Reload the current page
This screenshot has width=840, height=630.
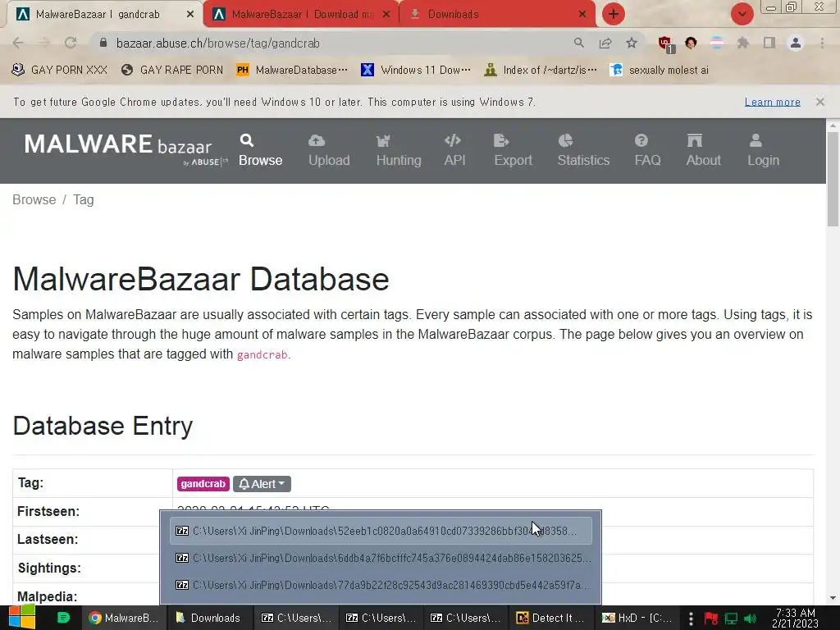tap(71, 43)
